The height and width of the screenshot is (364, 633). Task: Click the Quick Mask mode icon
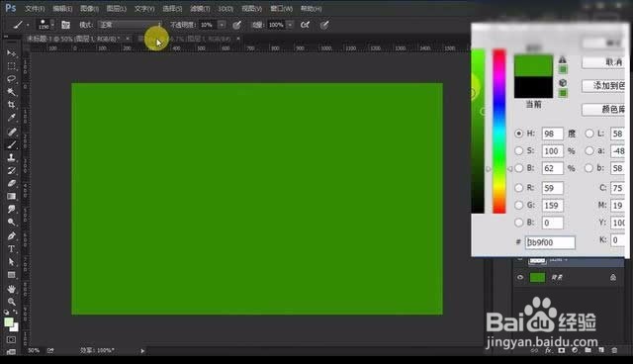(x=11, y=340)
